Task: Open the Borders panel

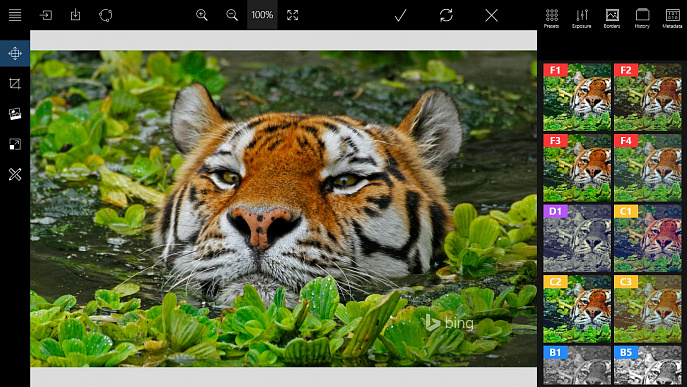Action: click(612, 18)
